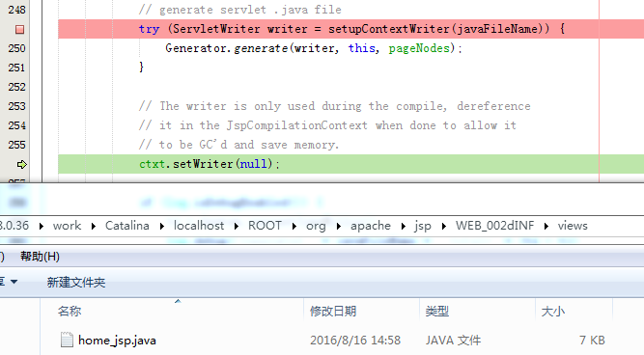
Task: Click the ctxt.setWriter(null) code line
Action: pyautogui.click(x=210, y=164)
